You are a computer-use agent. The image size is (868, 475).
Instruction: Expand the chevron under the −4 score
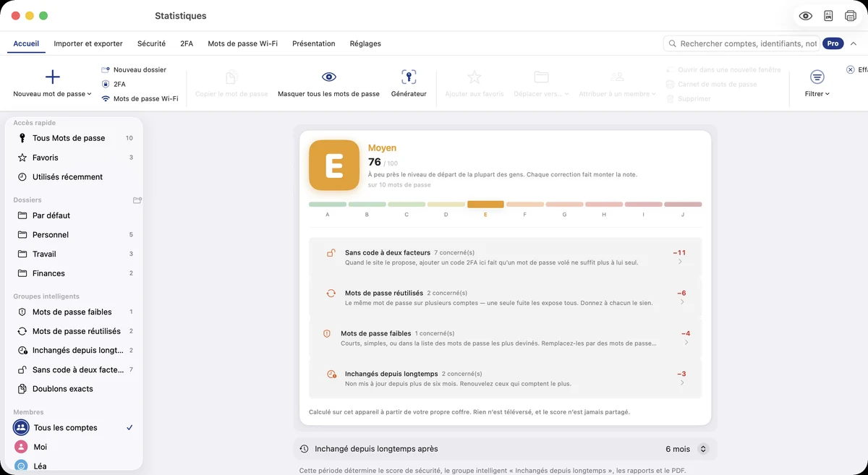(x=686, y=343)
